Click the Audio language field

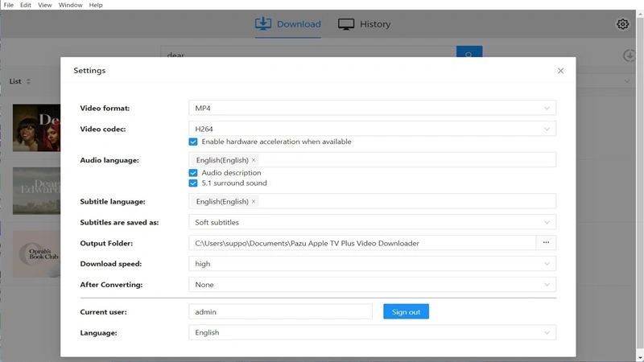(372, 160)
